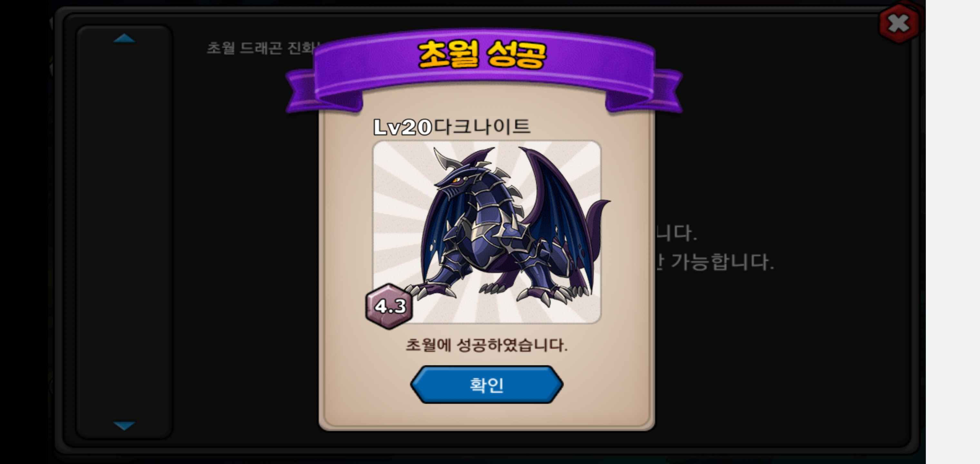Click the 초월 성공 banner title
The image size is (980, 464).
tap(482, 55)
